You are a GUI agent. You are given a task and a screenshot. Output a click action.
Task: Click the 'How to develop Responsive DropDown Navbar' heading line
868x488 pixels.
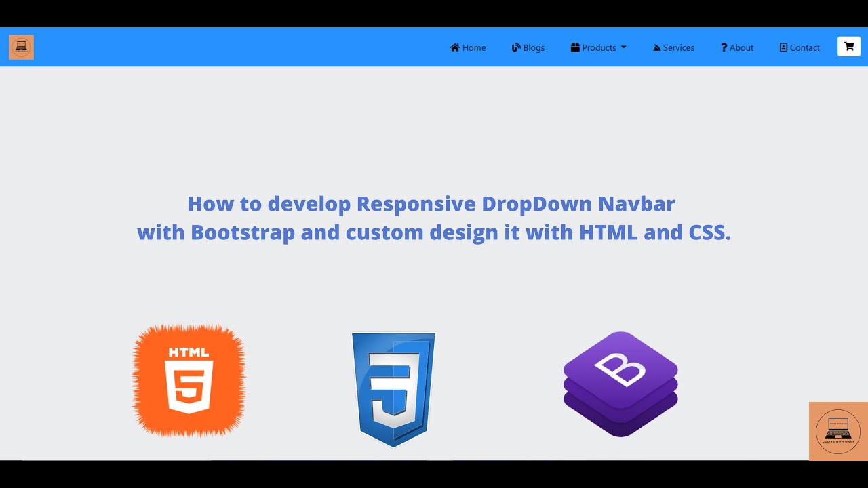[431, 203]
